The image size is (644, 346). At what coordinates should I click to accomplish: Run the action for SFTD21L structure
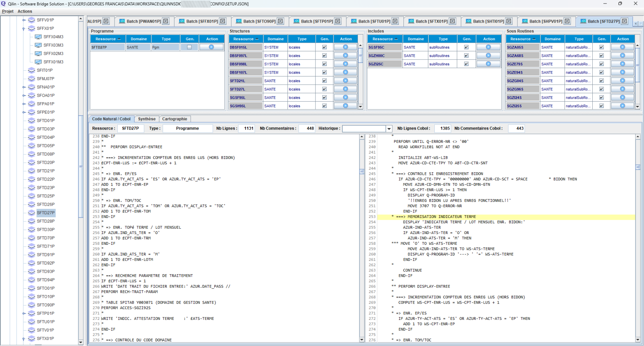point(345,80)
